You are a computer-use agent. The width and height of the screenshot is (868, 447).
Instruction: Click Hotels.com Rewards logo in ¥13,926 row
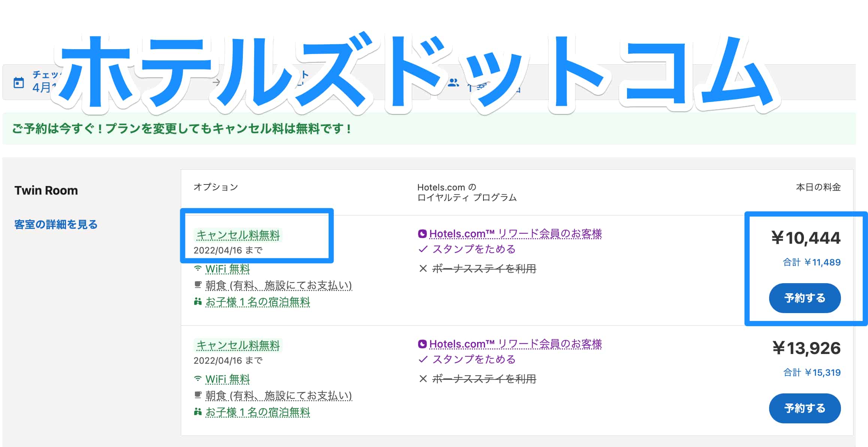422,344
